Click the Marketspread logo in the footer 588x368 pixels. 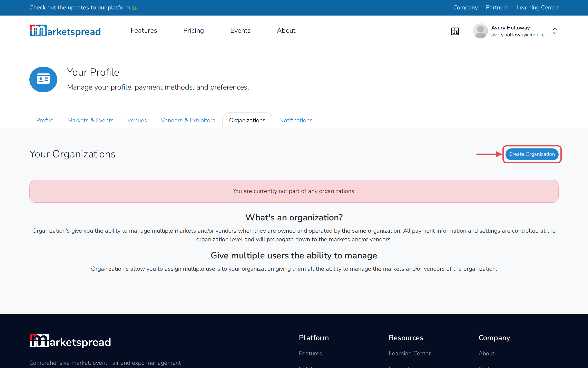tap(70, 341)
